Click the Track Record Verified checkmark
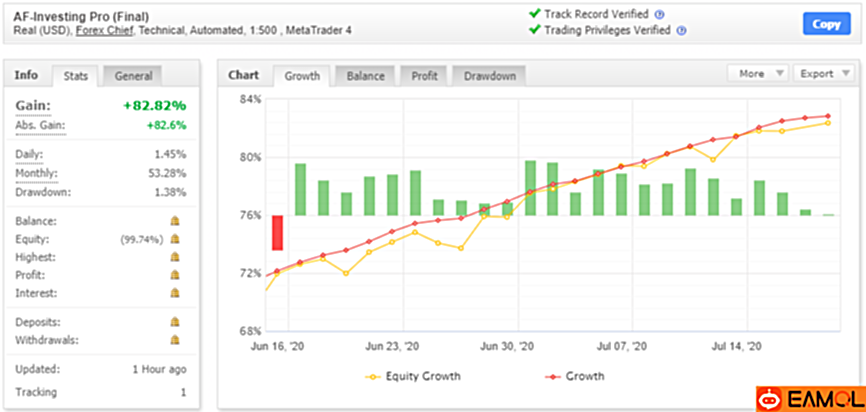The image size is (866, 412). pos(534,14)
